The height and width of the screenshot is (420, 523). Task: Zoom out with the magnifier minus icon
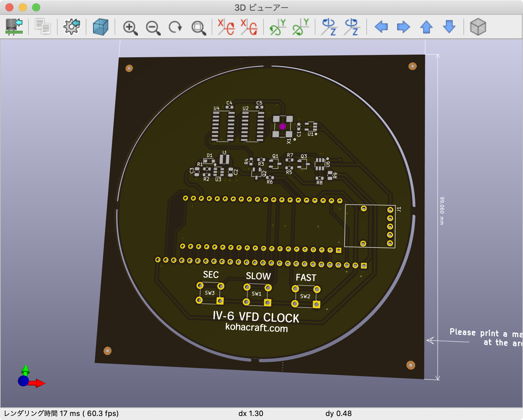(x=153, y=27)
